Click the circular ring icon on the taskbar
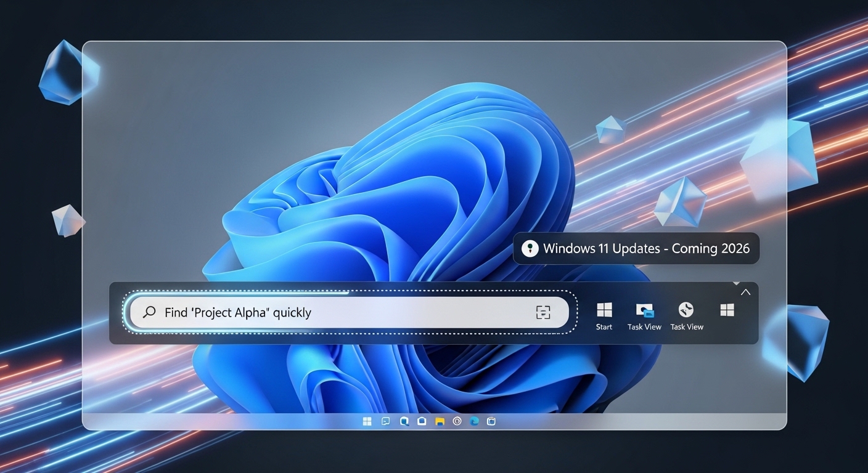868x473 pixels. pos(457,421)
